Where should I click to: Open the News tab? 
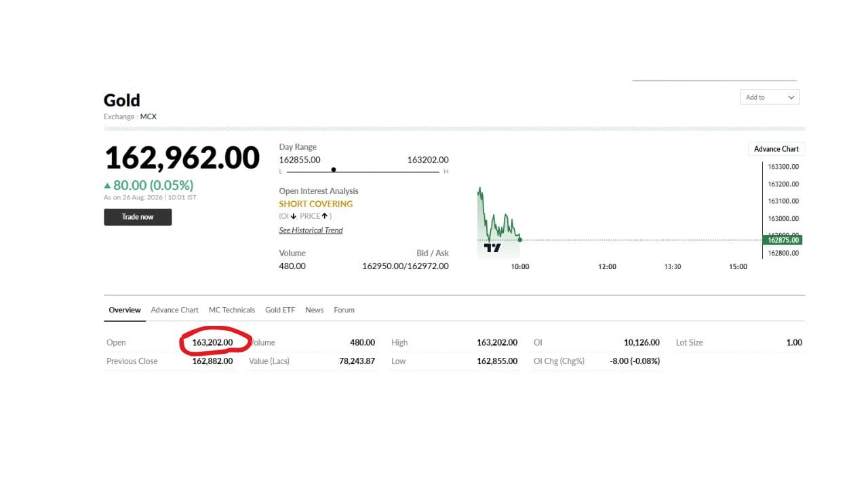[x=314, y=310]
